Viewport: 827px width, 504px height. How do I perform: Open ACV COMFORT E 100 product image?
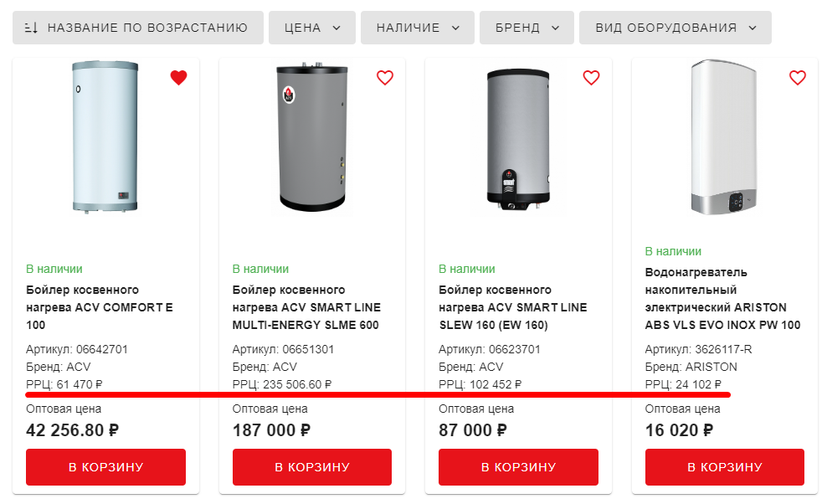[105, 136]
